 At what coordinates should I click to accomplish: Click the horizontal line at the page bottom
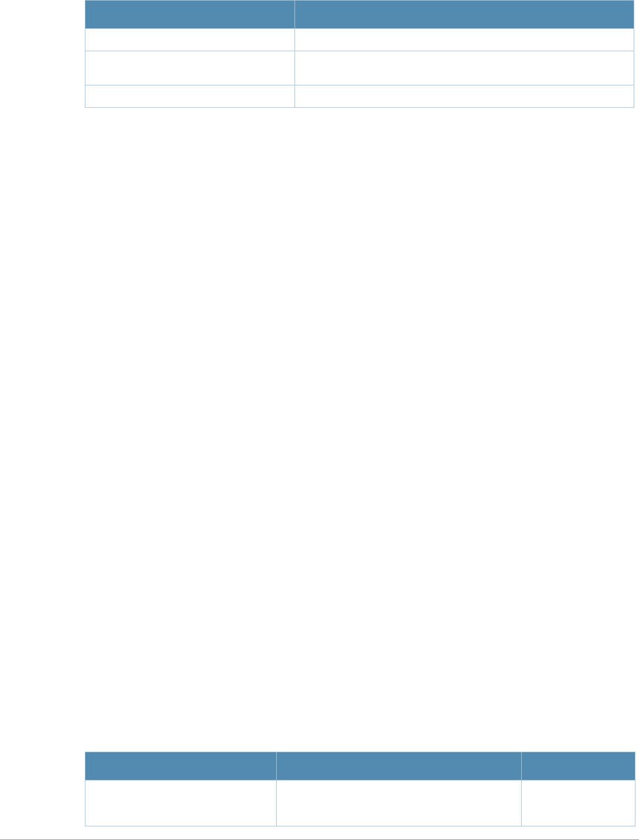[319, 839]
